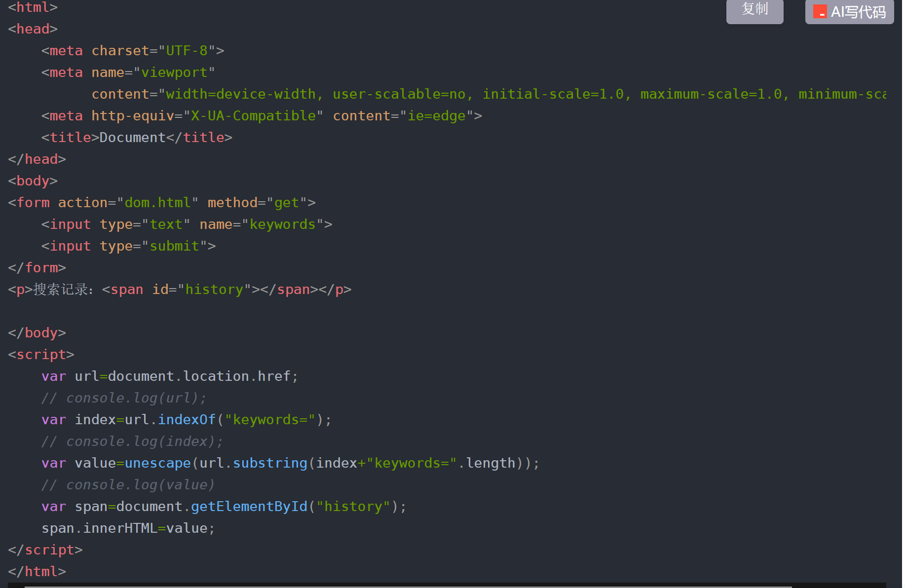
Task: Click 'history' in the span id attribute
Action: point(214,290)
